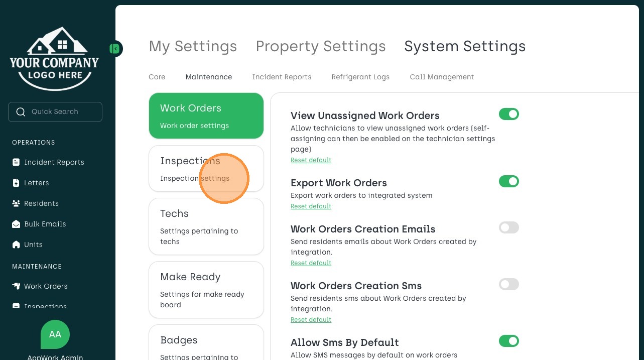Click the Incident Reports sidebar icon

[16, 162]
